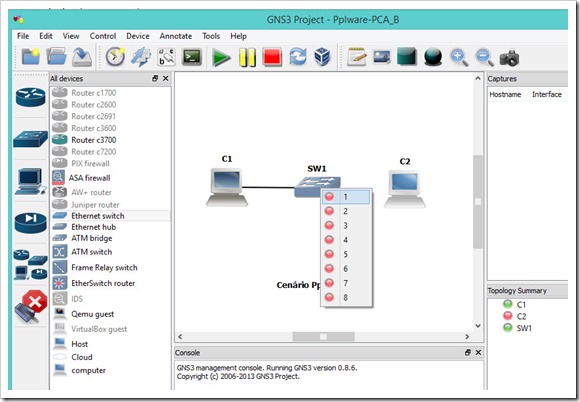The image size is (580, 402).
Task: Select port 7 in SW1 popup
Action: point(346,283)
